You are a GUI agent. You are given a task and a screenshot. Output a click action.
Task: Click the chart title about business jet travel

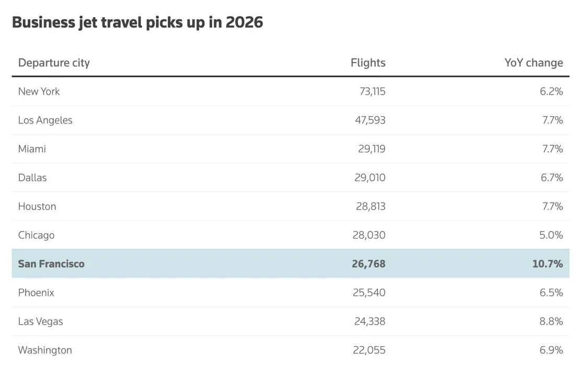click(x=137, y=22)
